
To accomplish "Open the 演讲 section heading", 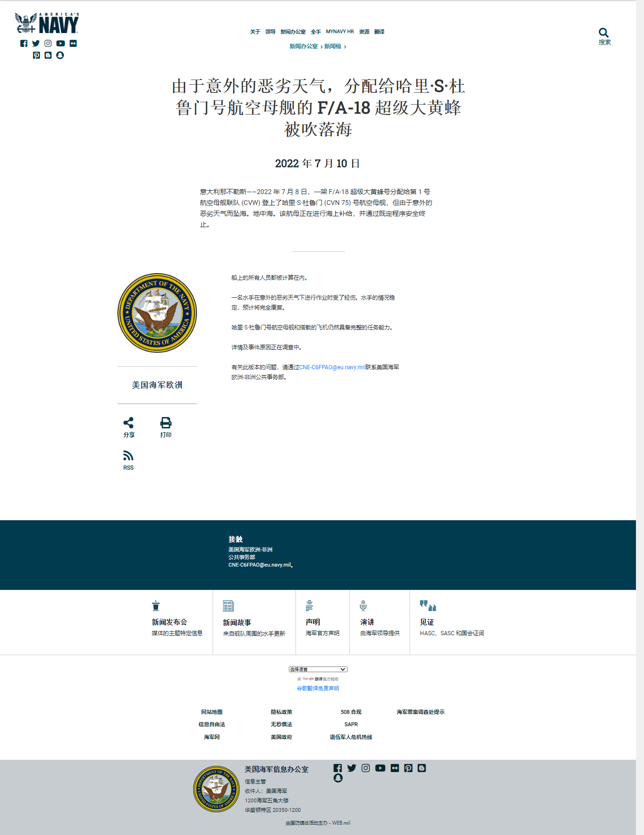I will click(x=367, y=622).
